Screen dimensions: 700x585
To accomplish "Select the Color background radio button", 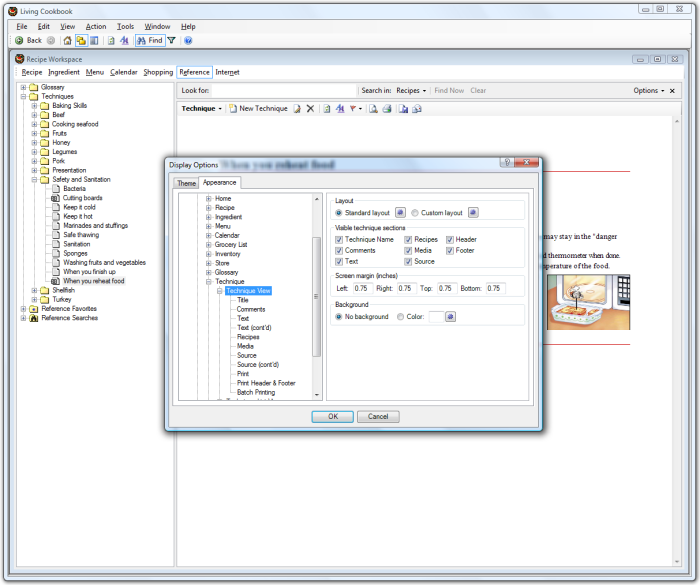I will [x=400, y=317].
